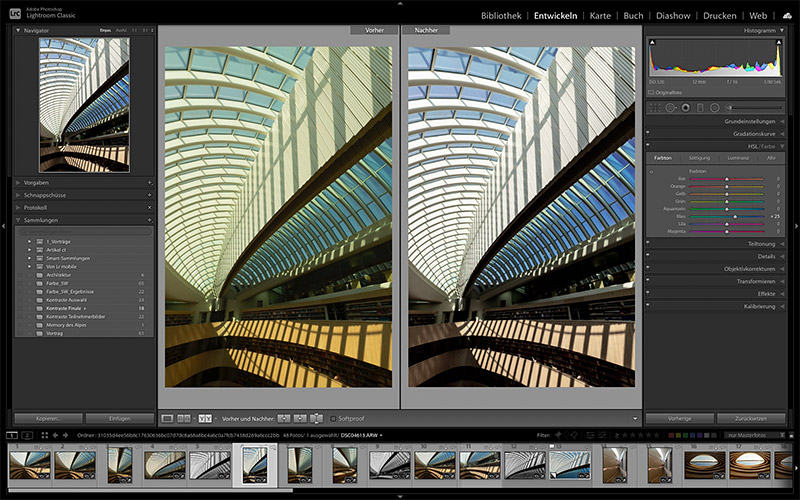
Task: Click the Zurücksetzen button
Action: point(749,418)
